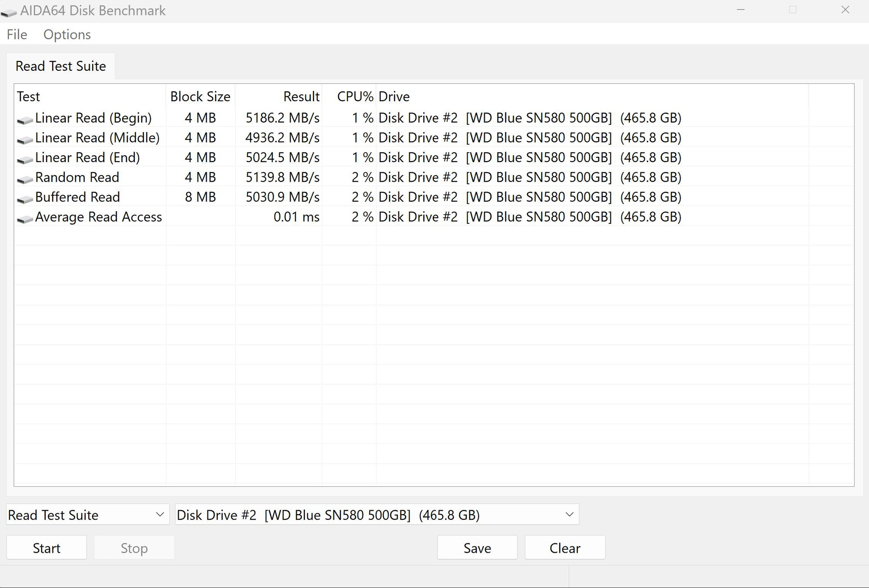The image size is (869, 588).
Task: Click the Clear results button
Action: (x=564, y=548)
